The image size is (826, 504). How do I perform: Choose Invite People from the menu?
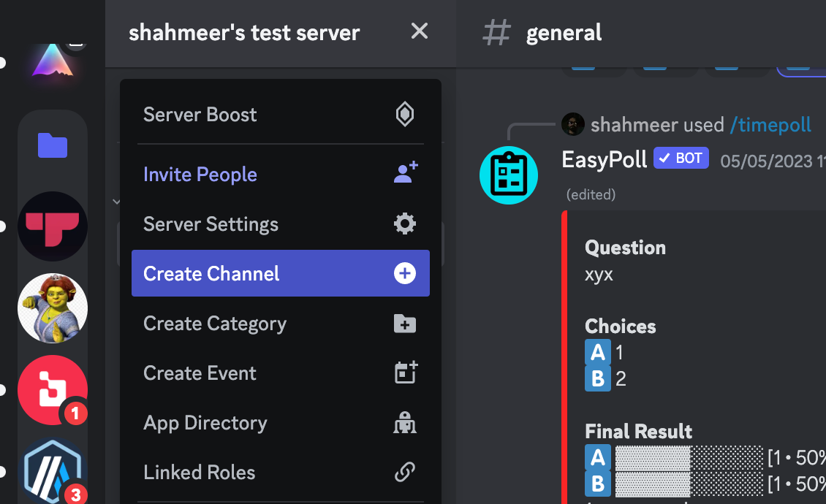click(280, 175)
